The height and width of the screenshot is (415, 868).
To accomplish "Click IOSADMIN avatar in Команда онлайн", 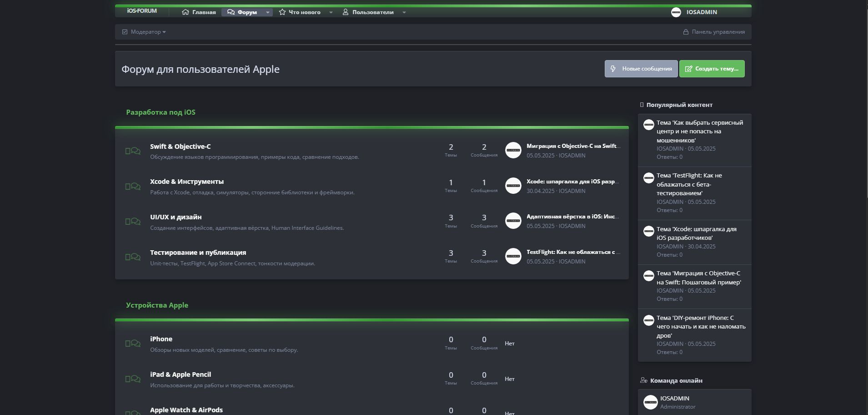I will point(651,402).
